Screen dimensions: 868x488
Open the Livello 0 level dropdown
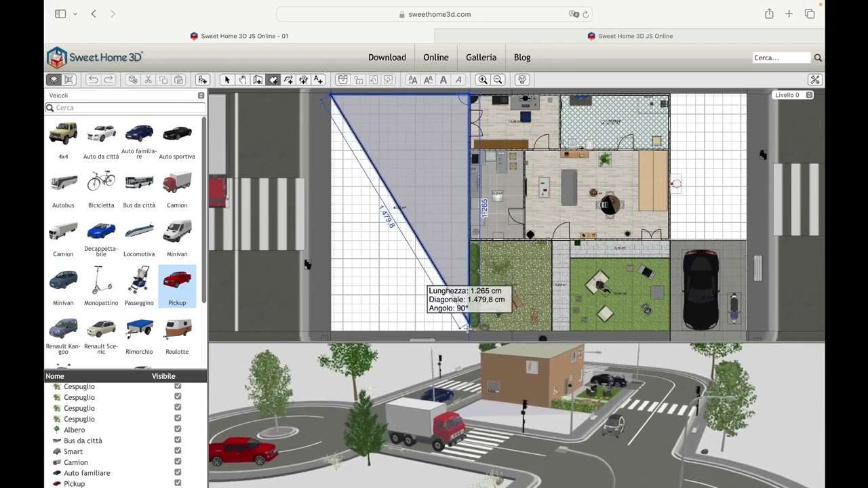793,95
